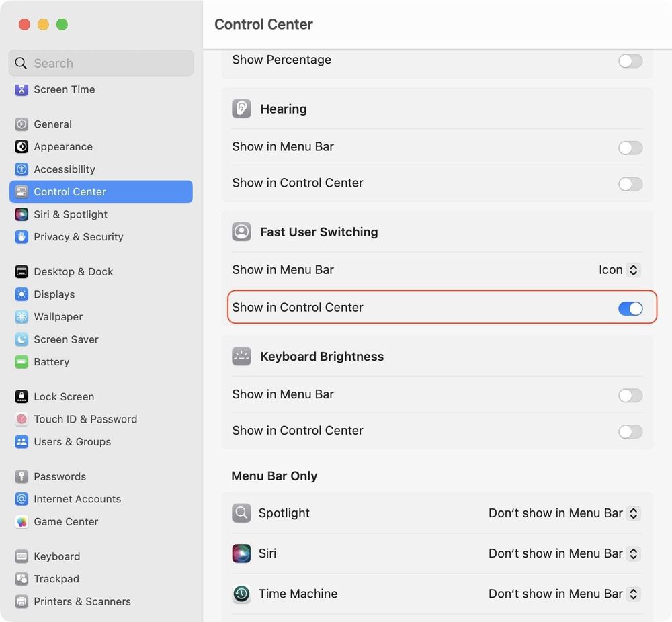Click the Spotlight magnifying glass icon
The height and width of the screenshot is (622, 672).
pyautogui.click(x=241, y=513)
